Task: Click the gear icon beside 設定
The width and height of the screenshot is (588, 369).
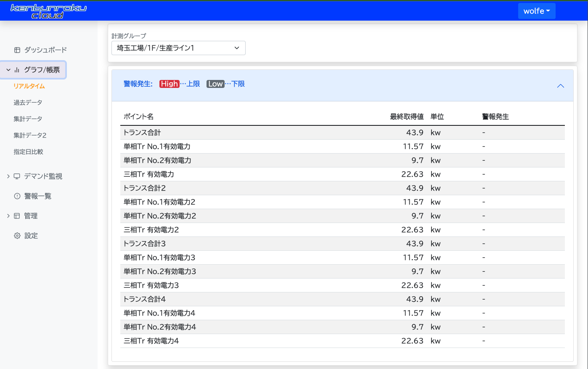Action: (17, 236)
